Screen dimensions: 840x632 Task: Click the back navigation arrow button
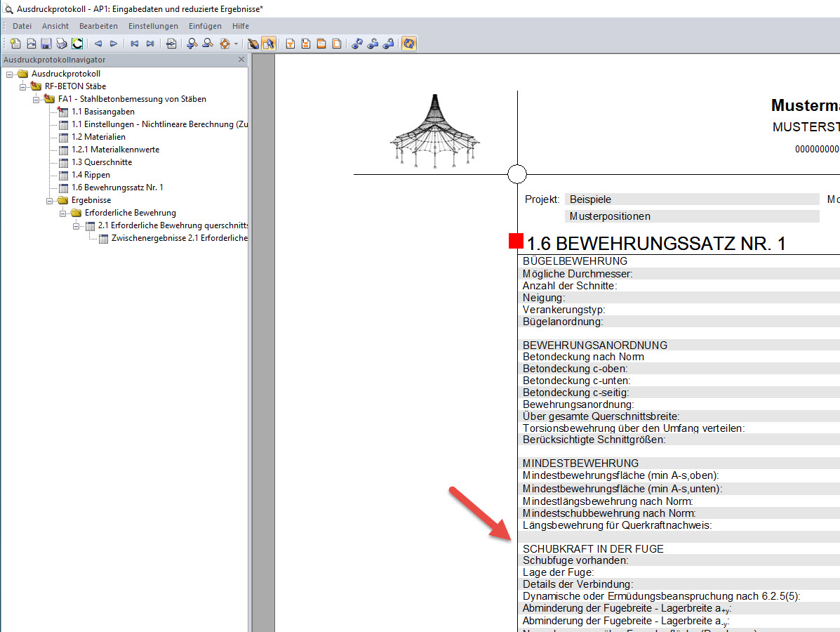(x=98, y=43)
